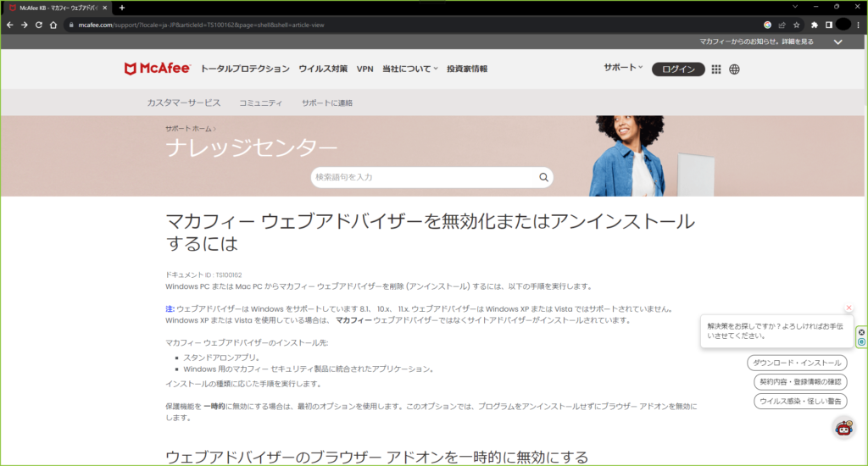Screen dimensions: 868x466
Task: Click the article title マカフィー ウェブアドバイザー
Action: pyautogui.click(x=430, y=232)
